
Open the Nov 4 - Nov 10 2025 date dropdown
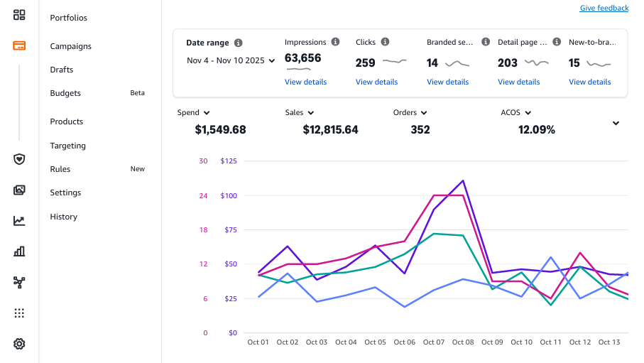point(230,61)
